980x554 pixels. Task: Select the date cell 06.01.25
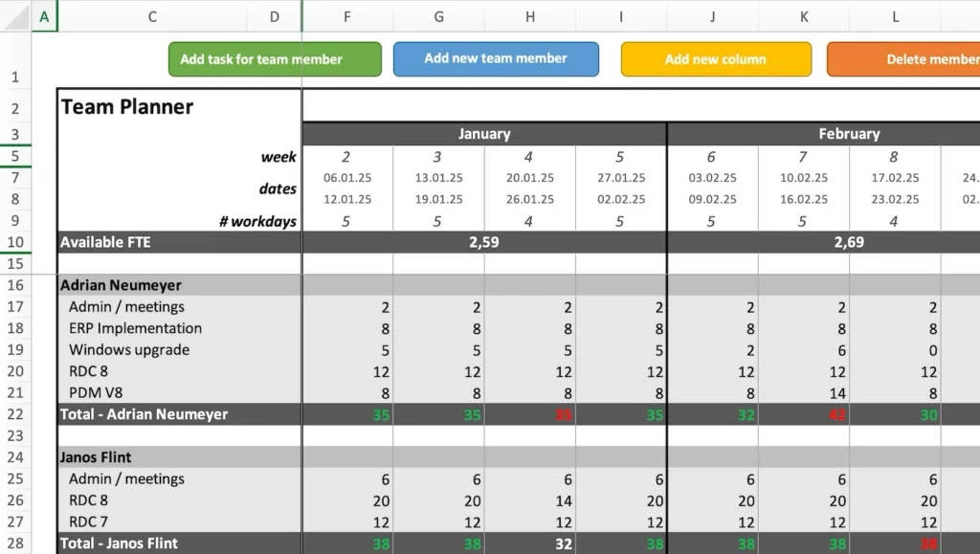click(346, 178)
